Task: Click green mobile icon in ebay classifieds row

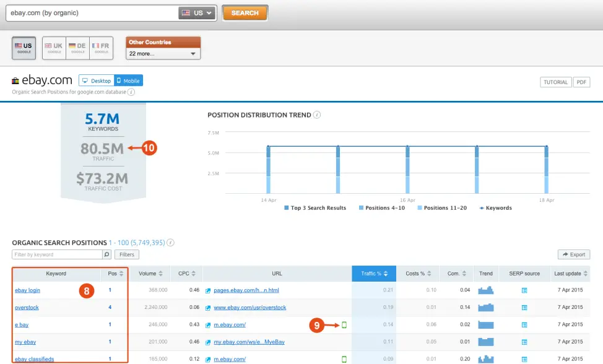Action: coord(344,360)
